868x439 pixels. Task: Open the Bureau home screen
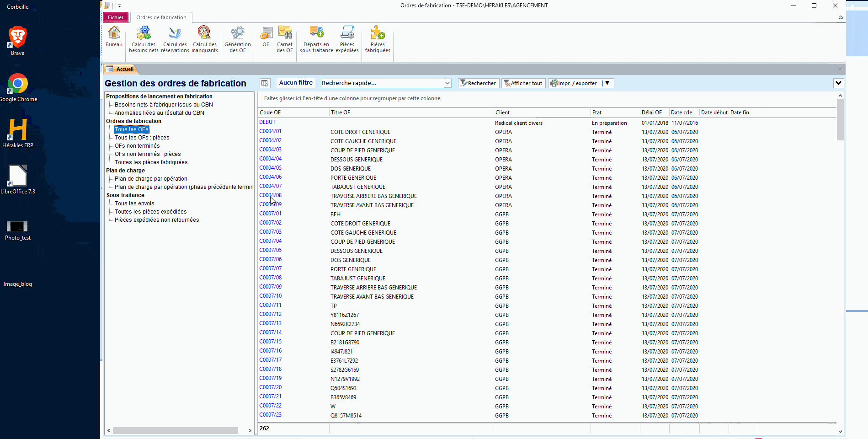click(113, 39)
